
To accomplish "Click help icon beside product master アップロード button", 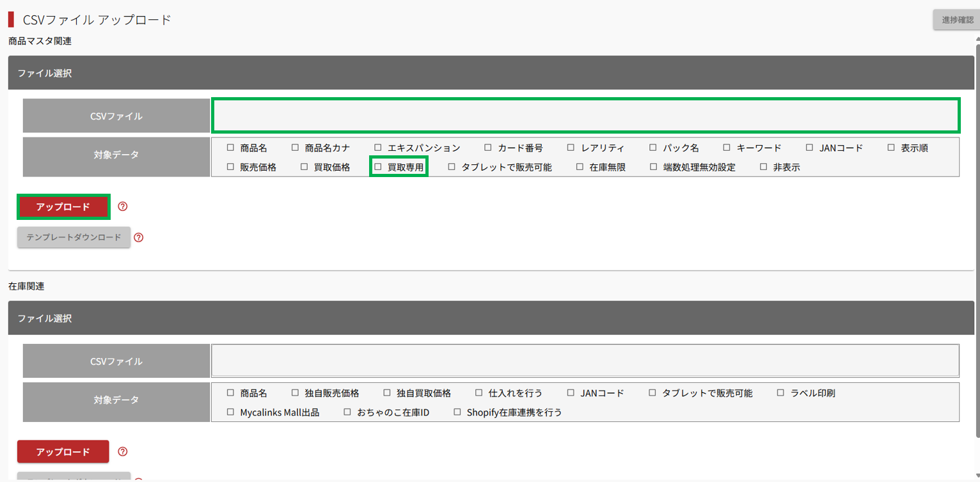I will point(123,206).
